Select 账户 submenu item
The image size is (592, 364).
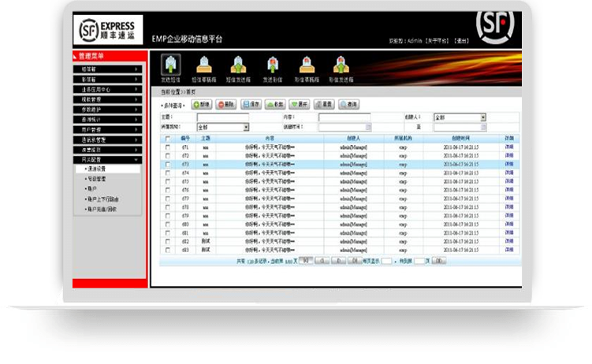click(x=91, y=188)
